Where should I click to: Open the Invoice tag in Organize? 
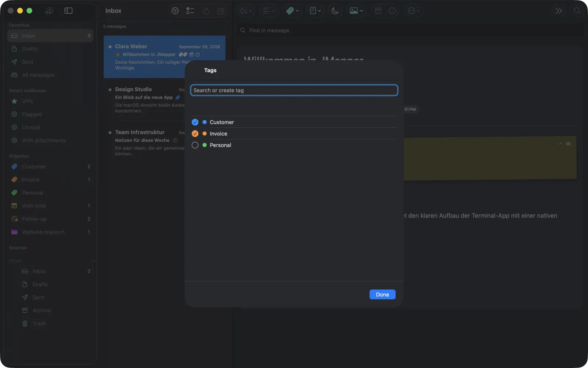pyautogui.click(x=50, y=180)
